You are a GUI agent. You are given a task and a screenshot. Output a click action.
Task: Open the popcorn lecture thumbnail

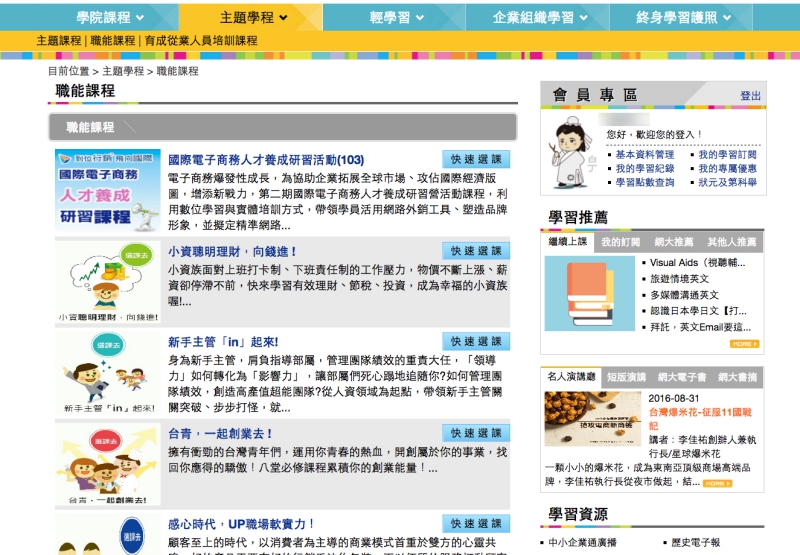tap(592, 419)
